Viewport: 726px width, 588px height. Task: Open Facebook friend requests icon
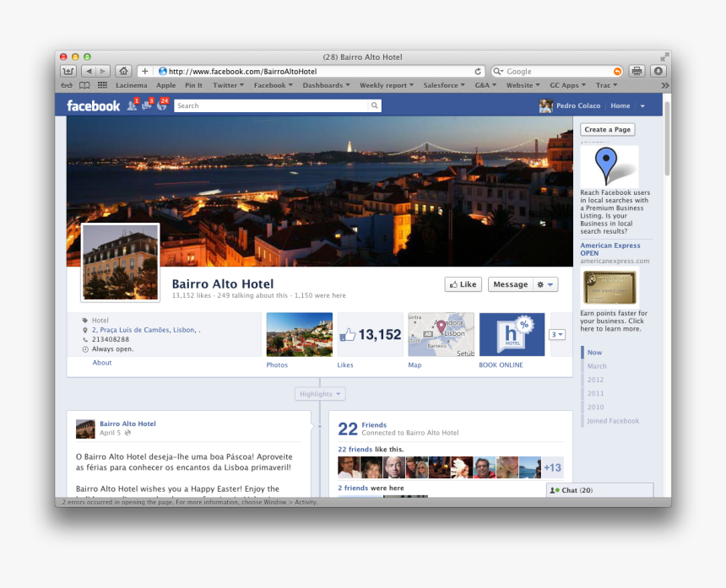click(133, 105)
